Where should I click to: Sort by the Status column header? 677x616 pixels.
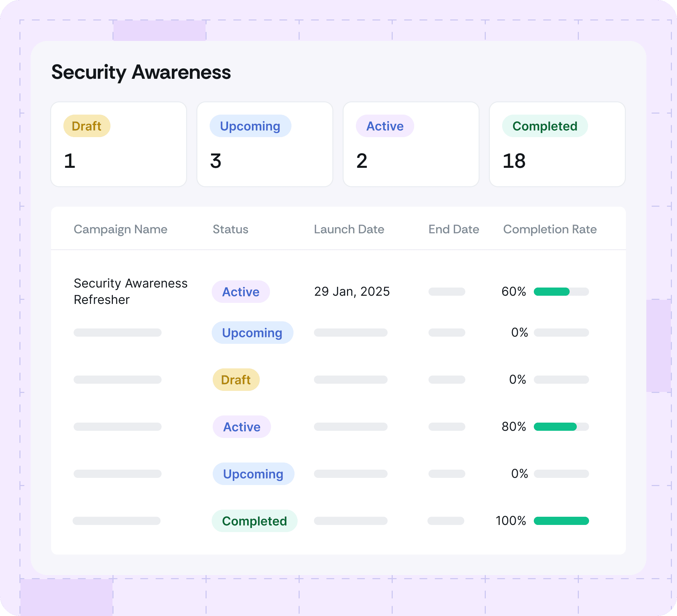230,229
